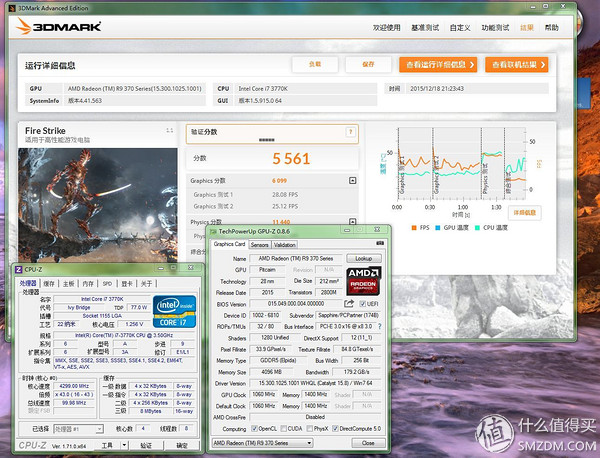This screenshot has width=600, height=458.
Task: Toggle the CUDA checkbox in GPU-Z
Action: [x=284, y=429]
